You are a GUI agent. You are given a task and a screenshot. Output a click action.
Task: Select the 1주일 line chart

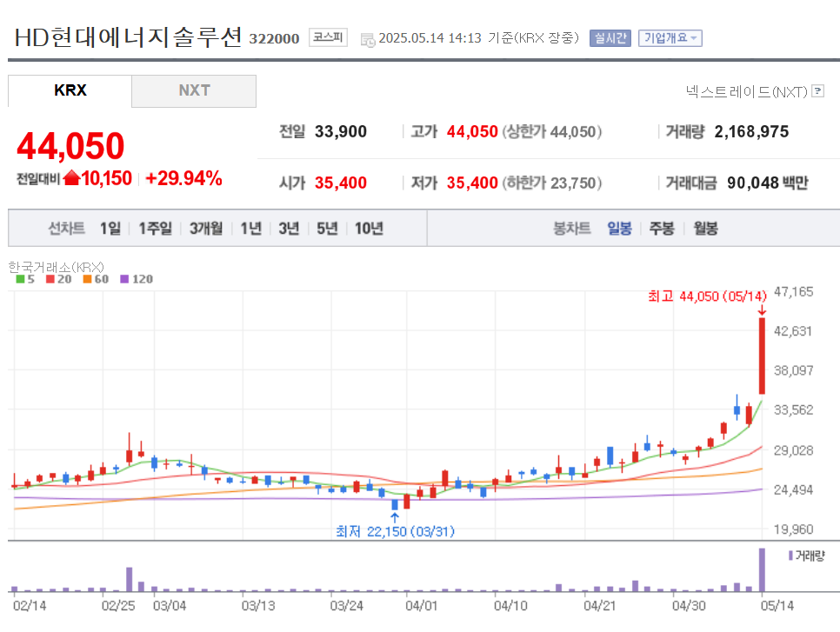(x=156, y=228)
